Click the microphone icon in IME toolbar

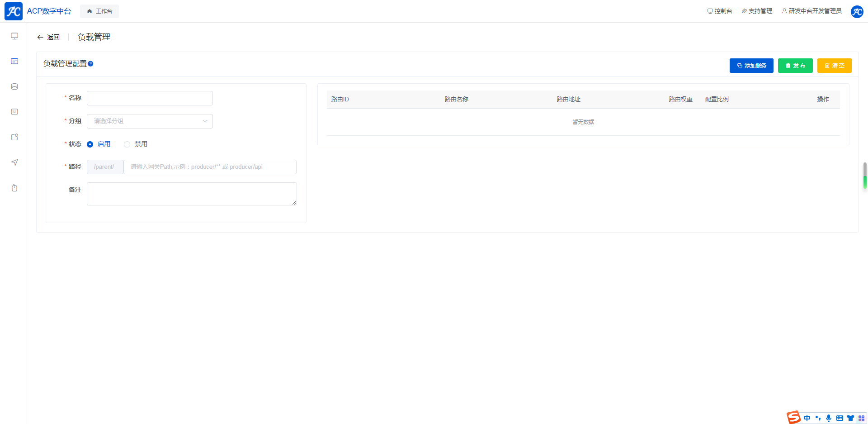[828, 418]
